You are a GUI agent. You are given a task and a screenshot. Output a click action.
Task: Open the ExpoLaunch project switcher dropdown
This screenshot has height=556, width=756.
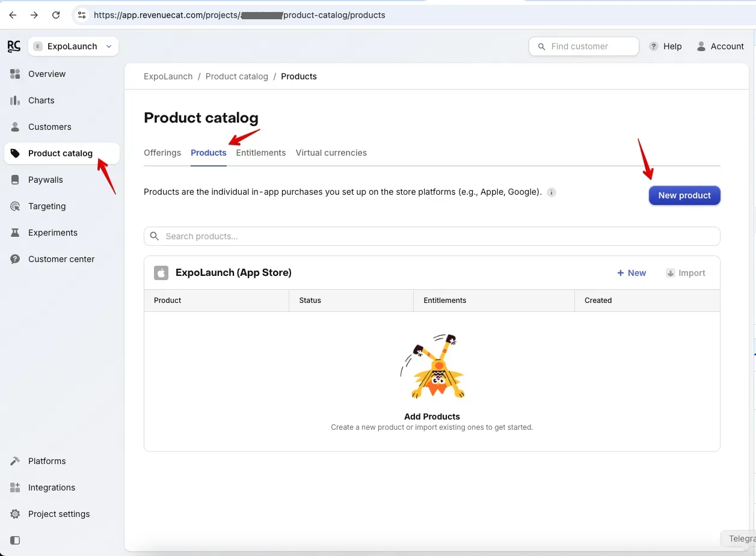point(73,46)
